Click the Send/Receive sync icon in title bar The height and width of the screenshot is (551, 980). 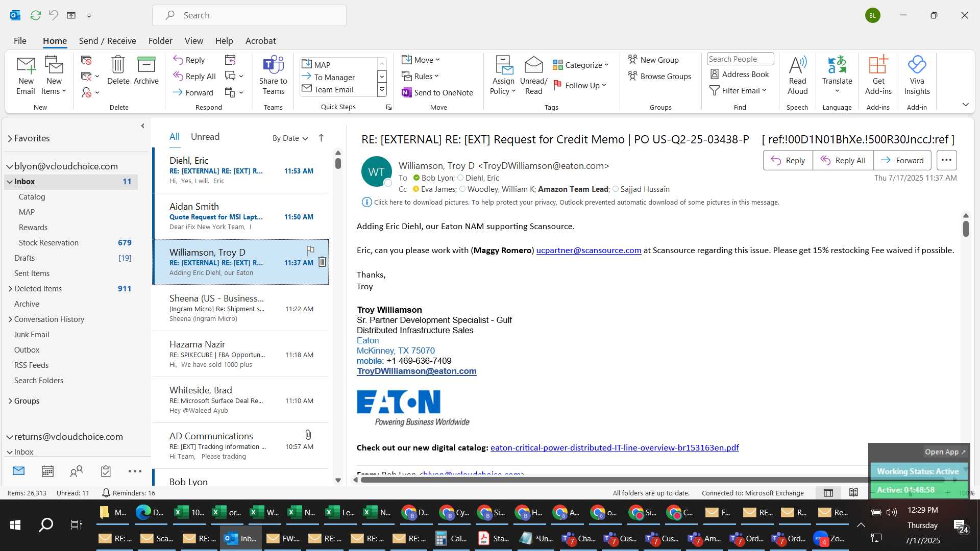tap(35, 15)
